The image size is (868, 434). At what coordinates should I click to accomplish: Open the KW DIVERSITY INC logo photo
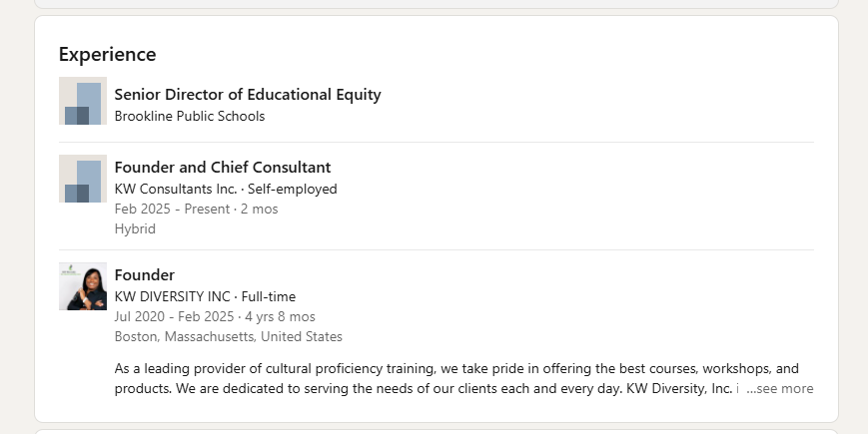coord(83,286)
